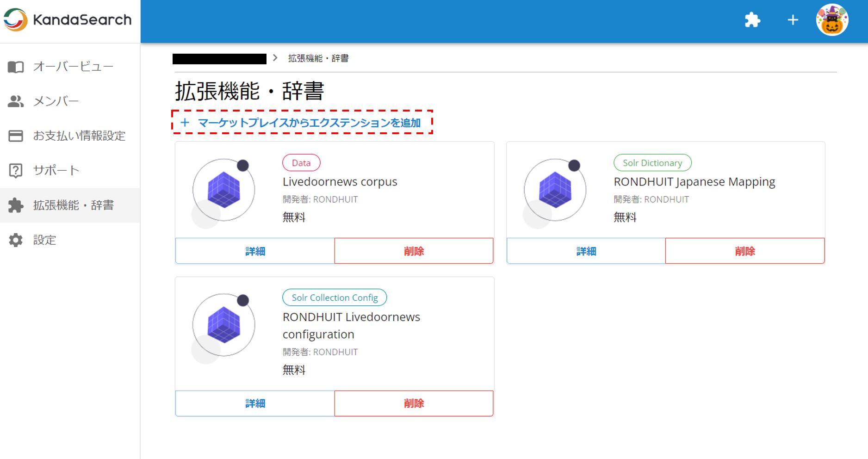The width and height of the screenshot is (868, 459).
Task: Delete the Livedoornews corpus extension
Action: click(414, 251)
